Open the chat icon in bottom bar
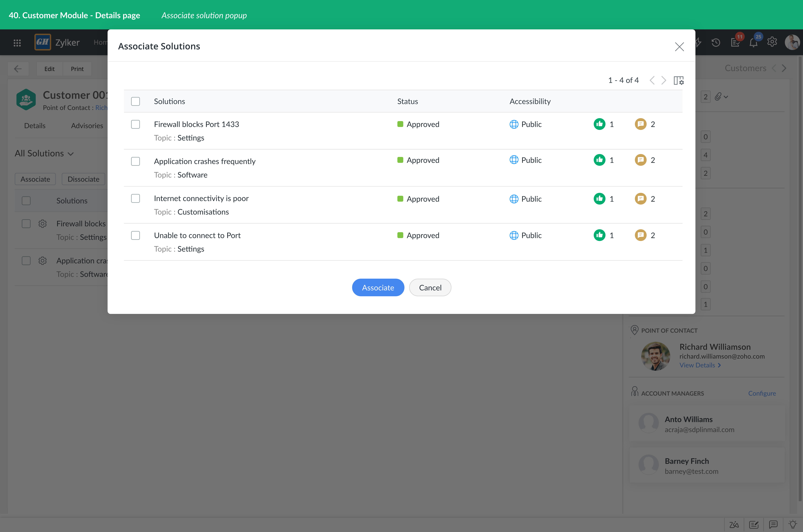The height and width of the screenshot is (532, 803). [773, 525]
